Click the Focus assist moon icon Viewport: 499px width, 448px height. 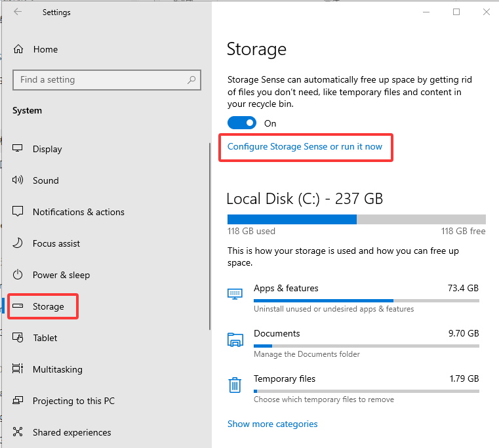pos(18,243)
